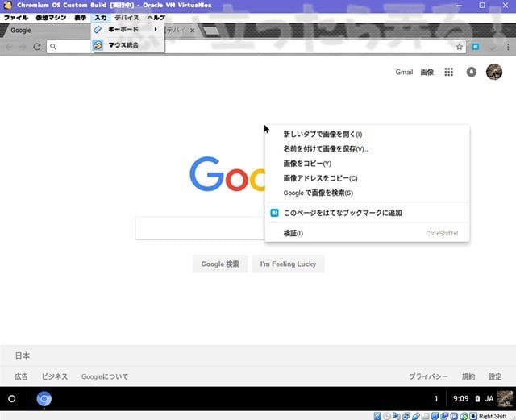Expand the キーボード submenu arrow
This screenshot has height=420, width=516.
[x=156, y=29]
